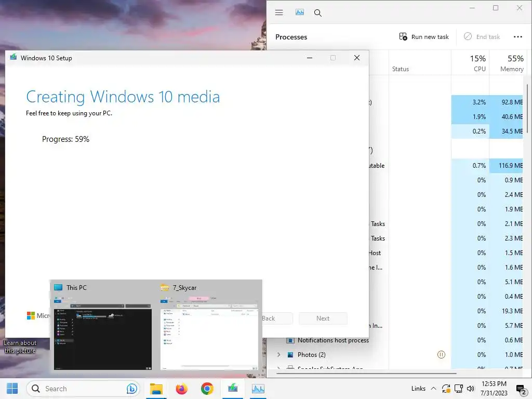Click the Next button in Windows 10 Setup
This screenshot has height=399, width=532.
323,318
